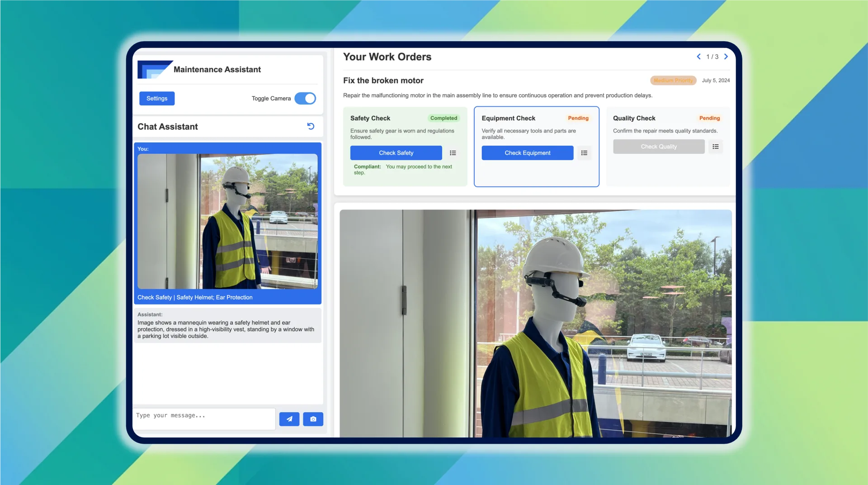Click the 'You:' message label
The width and height of the screenshot is (868, 485).
coord(143,149)
